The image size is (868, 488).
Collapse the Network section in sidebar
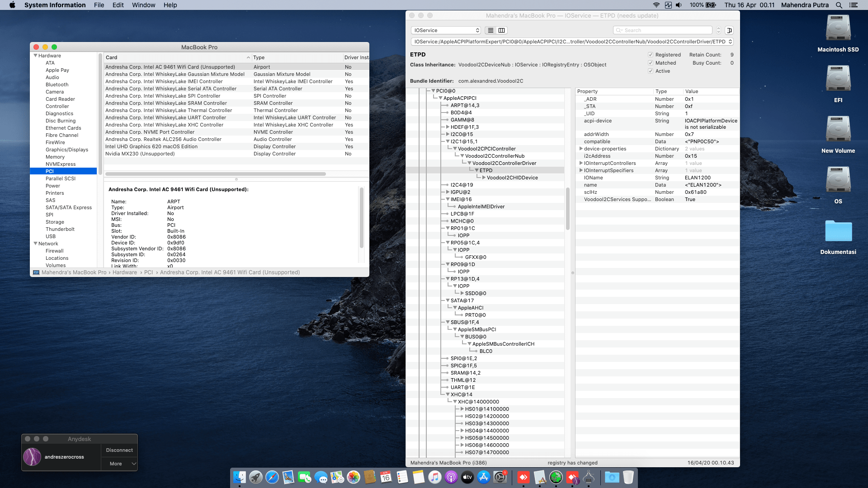coord(35,244)
